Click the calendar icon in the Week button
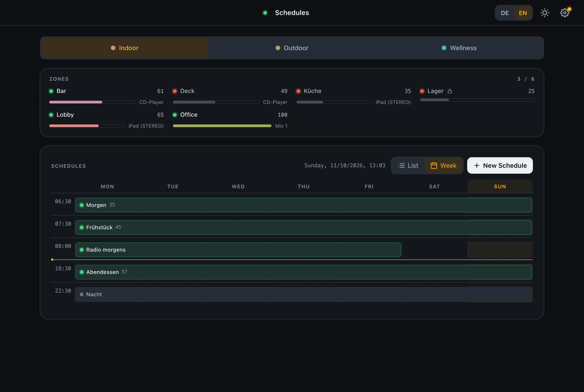 (434, 165)
